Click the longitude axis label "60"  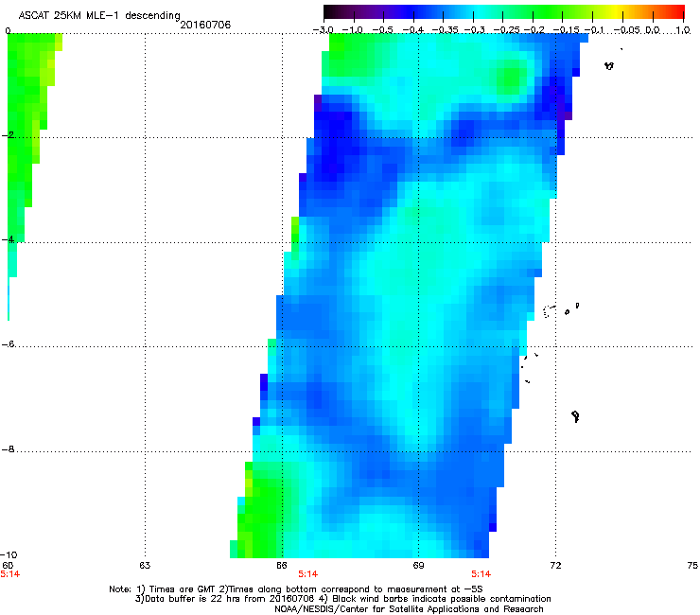[8, 566]
